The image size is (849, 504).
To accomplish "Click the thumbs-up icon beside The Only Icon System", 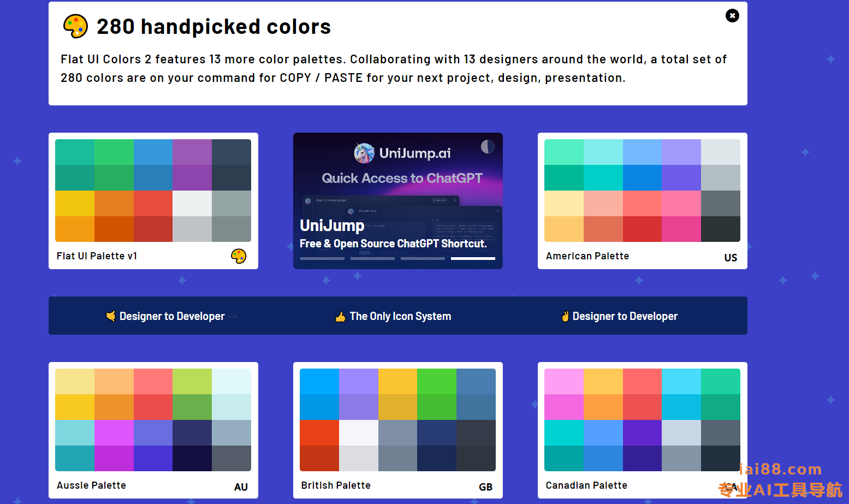I will tap(340, 317).
